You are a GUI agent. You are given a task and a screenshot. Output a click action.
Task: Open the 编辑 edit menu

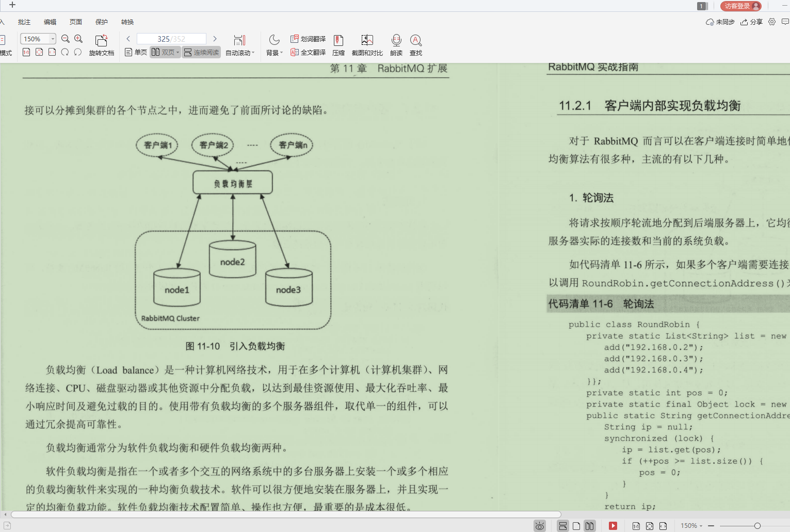coord(50,22)
